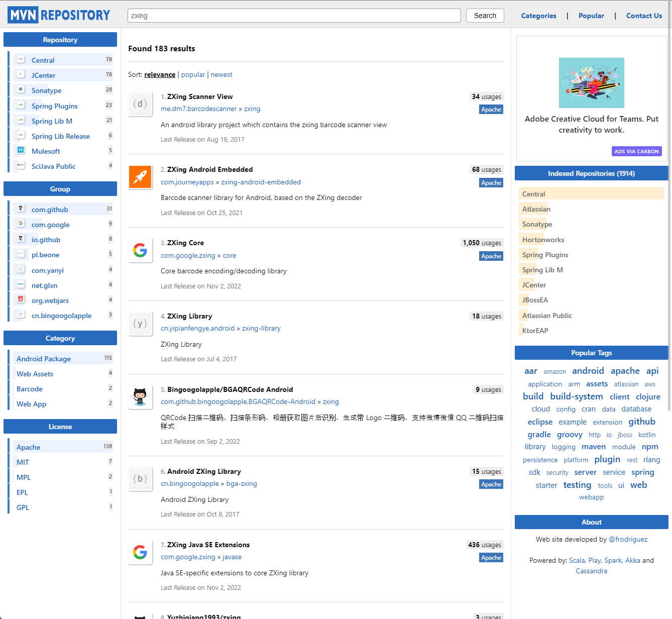672x619 pixels.
Task: Open the Bingoogolapple/BGAQRCode Android title
Action: [230, 389]
